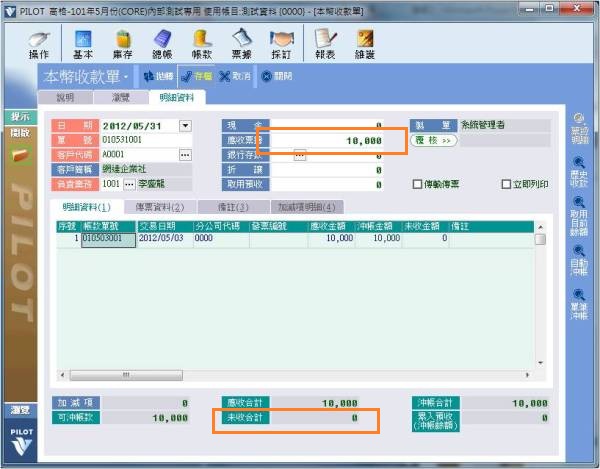This screenshot has width=600, height=469.
Task: Click the customer code field A0001
Action: point(139,155)
